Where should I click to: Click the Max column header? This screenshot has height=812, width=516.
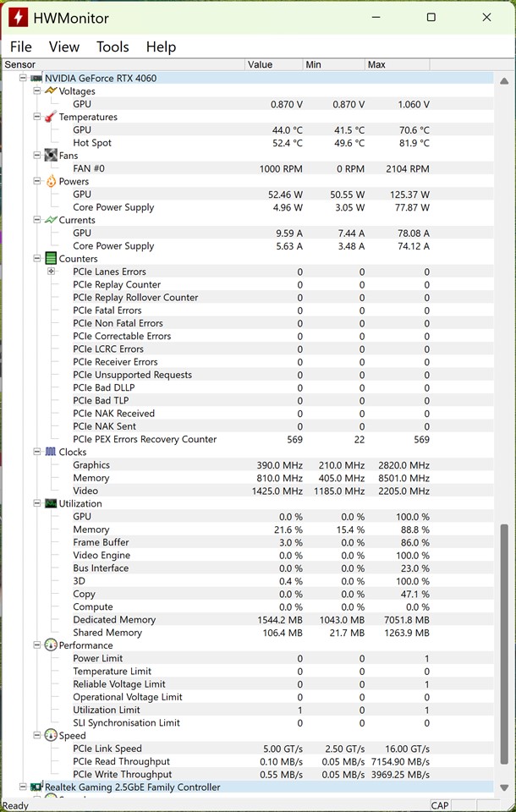(x=396, y=64)
